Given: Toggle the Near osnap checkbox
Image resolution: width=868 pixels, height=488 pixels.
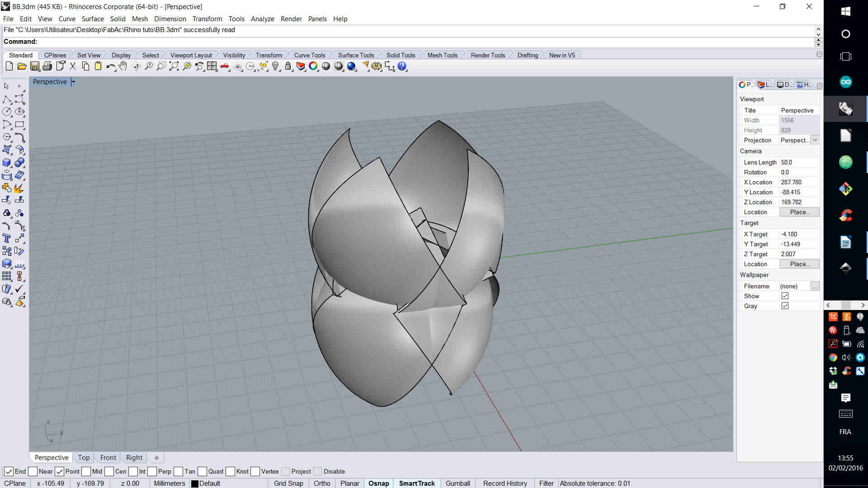Looking at the screenshot, I should 33,471.
